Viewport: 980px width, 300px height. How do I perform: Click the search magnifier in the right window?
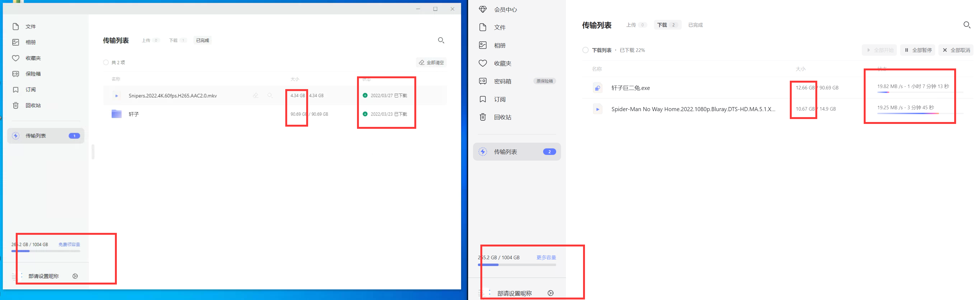point(967,25)
